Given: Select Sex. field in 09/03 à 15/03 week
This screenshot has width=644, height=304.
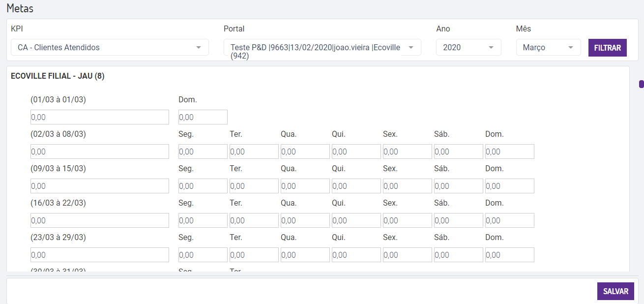Looking at the screenshot, I should pyautogui.click(x=407, y=186).
